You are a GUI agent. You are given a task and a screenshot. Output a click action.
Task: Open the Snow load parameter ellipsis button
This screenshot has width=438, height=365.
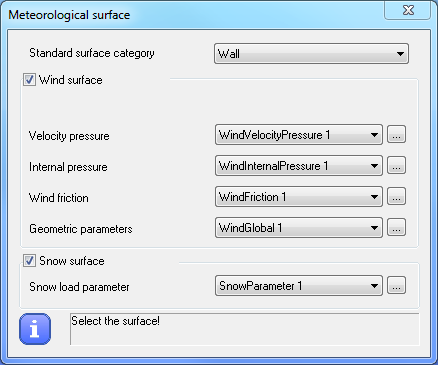coord(396,285)
